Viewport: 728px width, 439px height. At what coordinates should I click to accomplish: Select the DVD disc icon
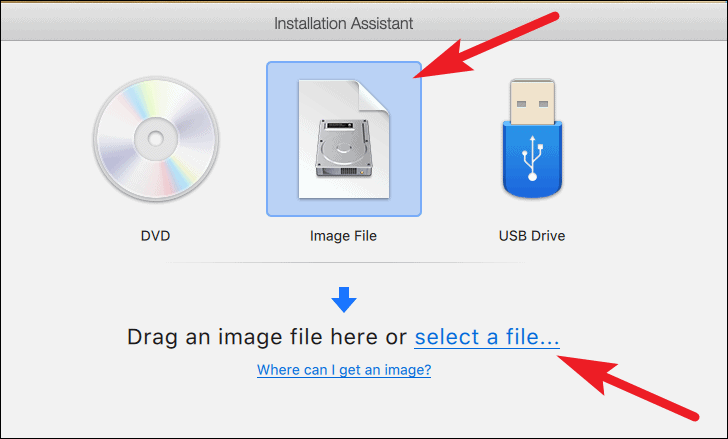point(156,139)
